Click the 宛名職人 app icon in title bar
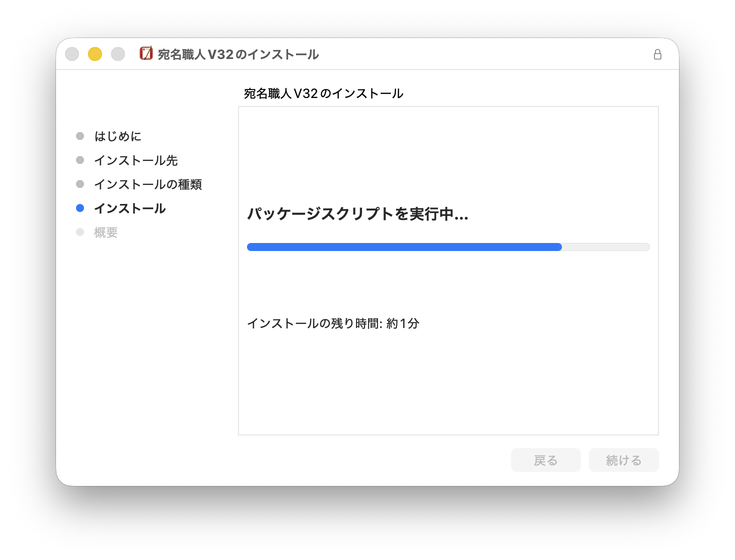 146,53
